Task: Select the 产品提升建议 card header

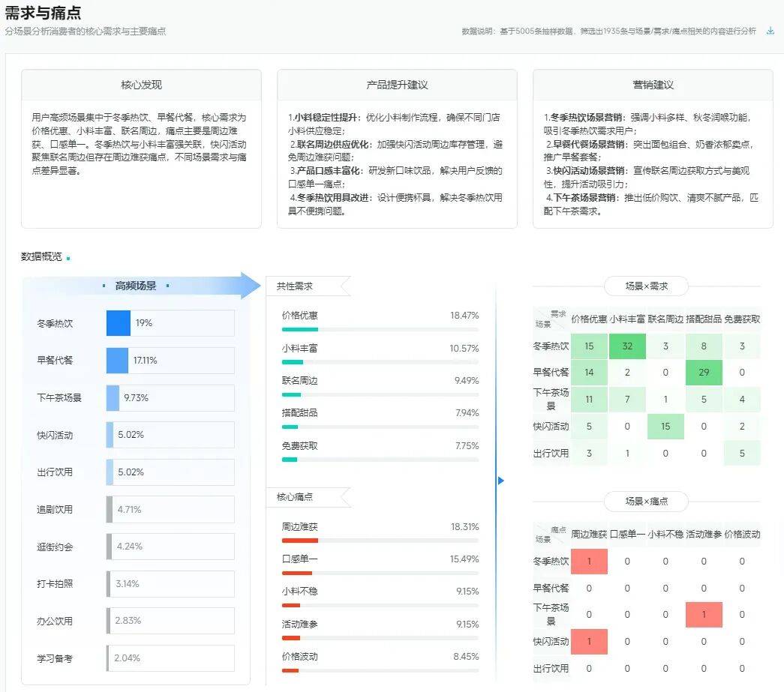Action: (x=397, y=85)
